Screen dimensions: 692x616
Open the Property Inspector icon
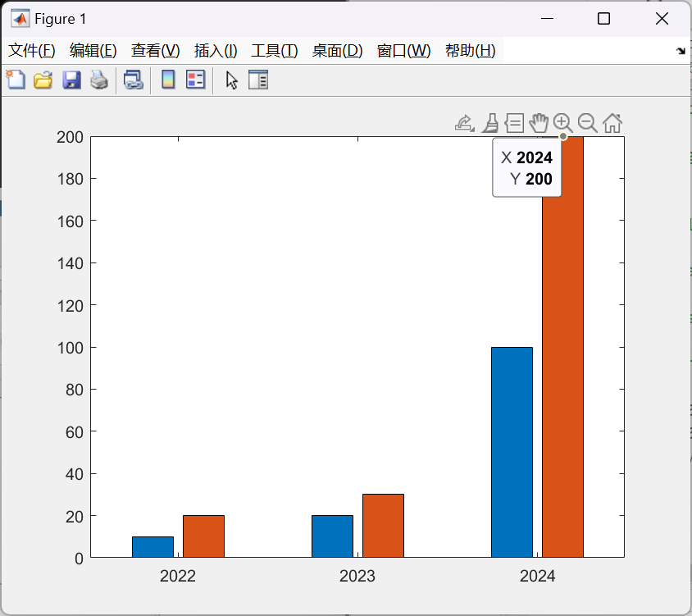coord(258,80)
